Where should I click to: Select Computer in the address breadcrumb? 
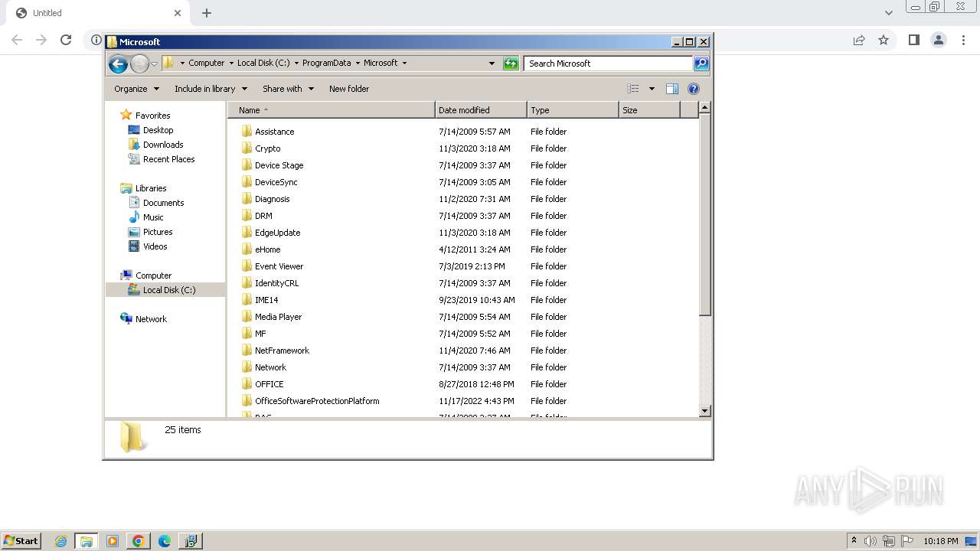click(207, 64)
